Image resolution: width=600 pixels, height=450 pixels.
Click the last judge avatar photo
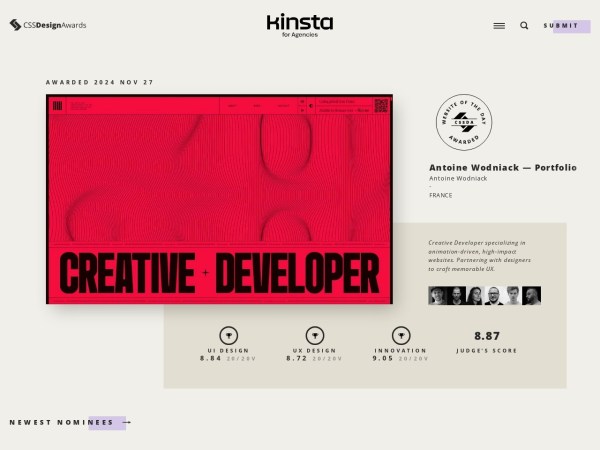532,295
